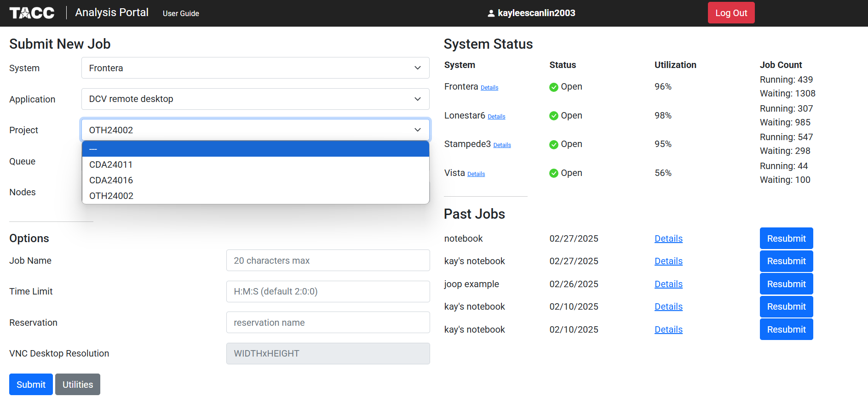Click Stampede3's 95% utilization value
The width and height of the screenshot is (868, 408).
coord(663,144)
